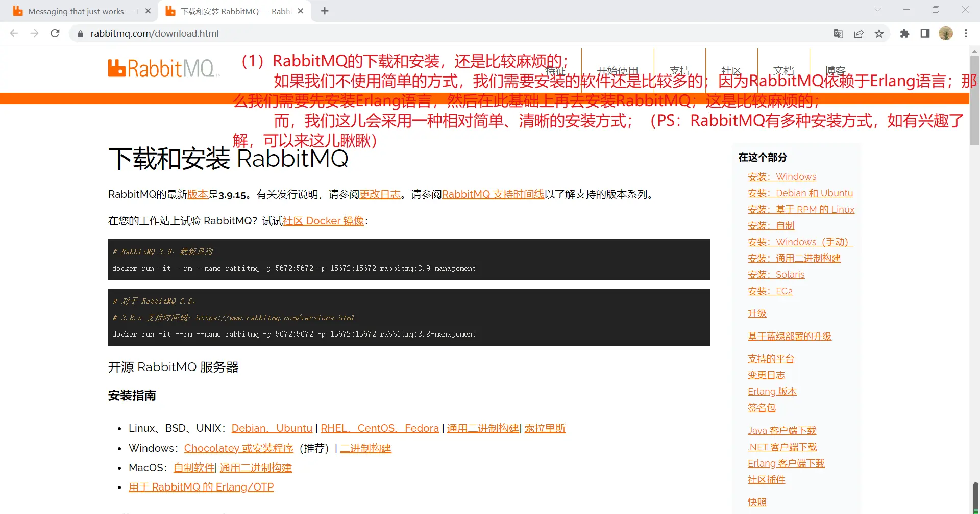Open sidebar 升级 link

click(x=757, y=314)
